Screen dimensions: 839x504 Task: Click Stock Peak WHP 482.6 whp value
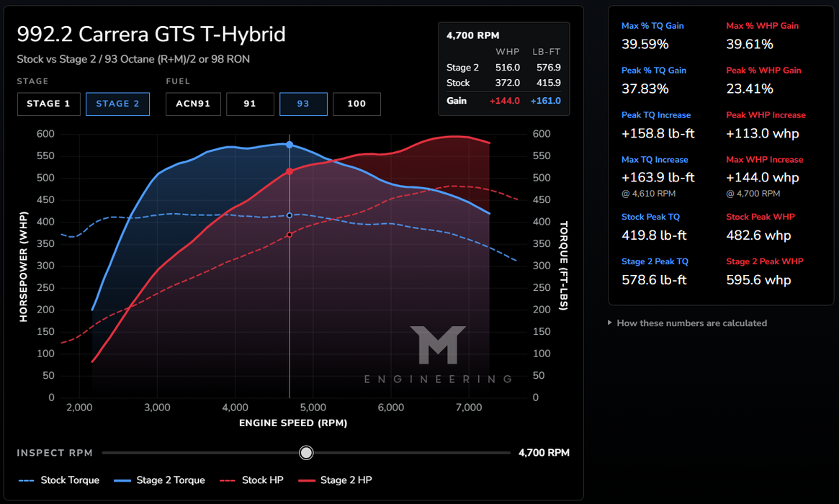tap(759, 235)
